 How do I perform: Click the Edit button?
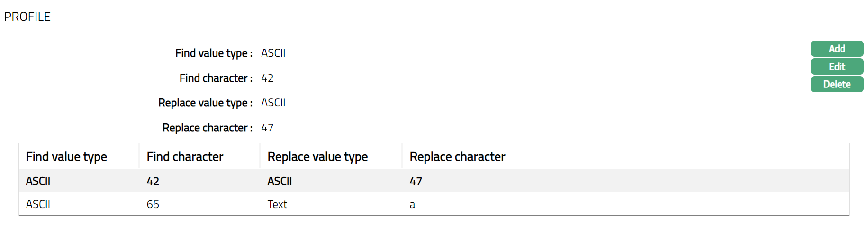point(837,67)
